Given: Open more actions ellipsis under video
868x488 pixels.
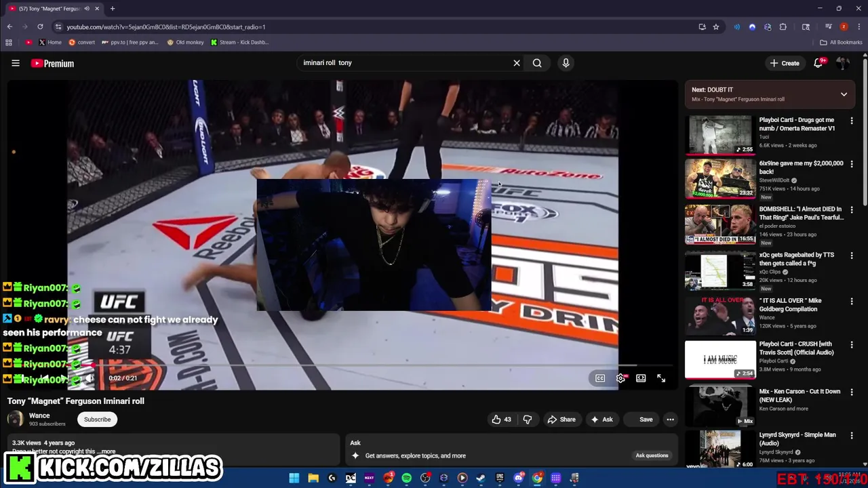Looking at the screenshot, I should [x=670, y=420].
